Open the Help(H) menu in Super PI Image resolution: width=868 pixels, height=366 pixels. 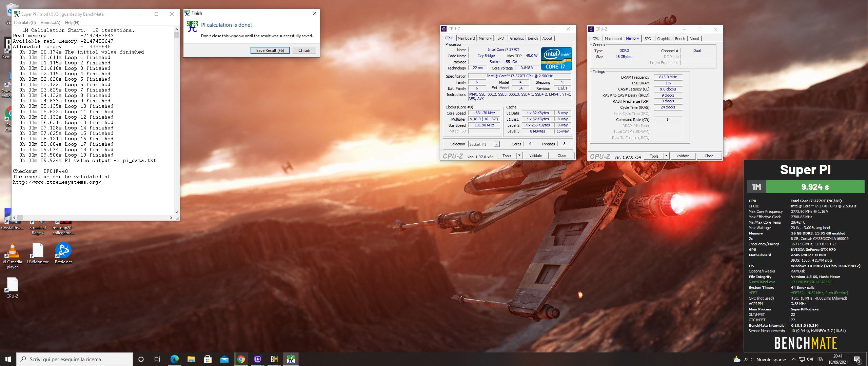pyautogui.click(x=72, y=23)
